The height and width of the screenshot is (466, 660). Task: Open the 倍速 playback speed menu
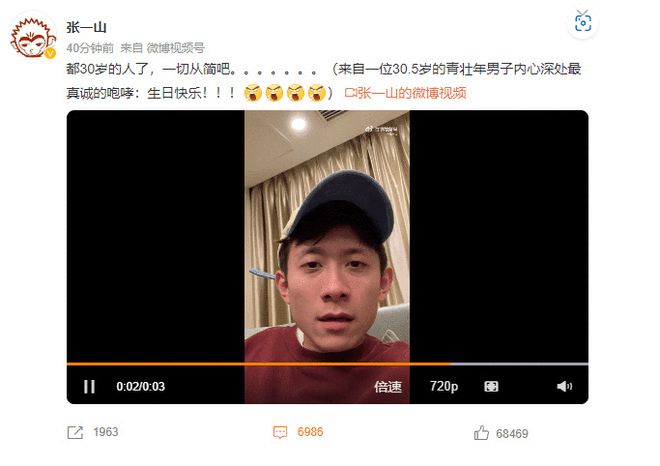388,386
